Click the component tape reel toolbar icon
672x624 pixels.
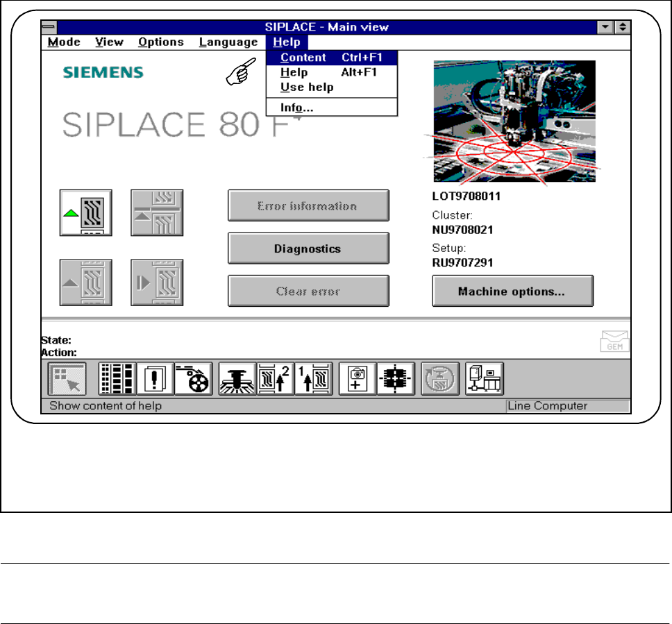click(194, 379)
